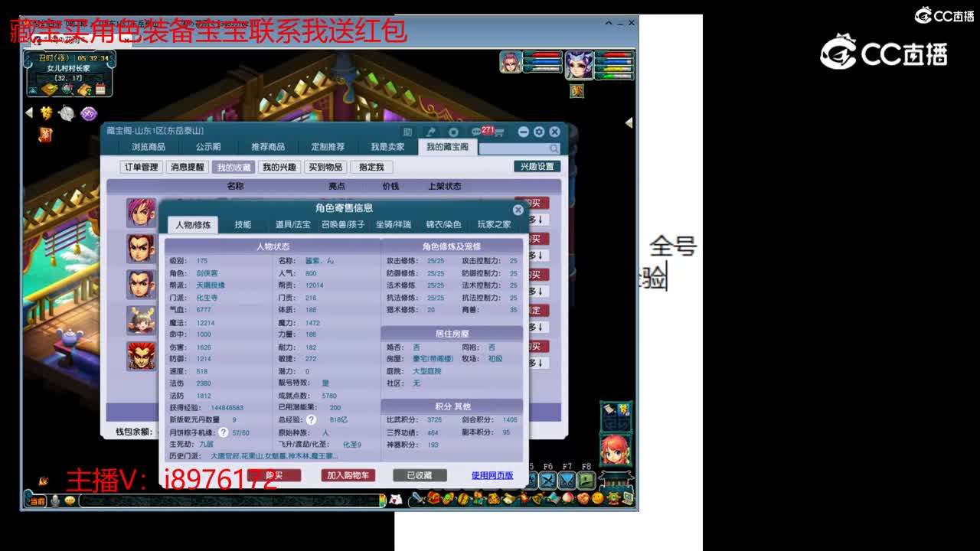
Task: Click the white pig pet icon in the bottom bar
Action: coord(396,500)
